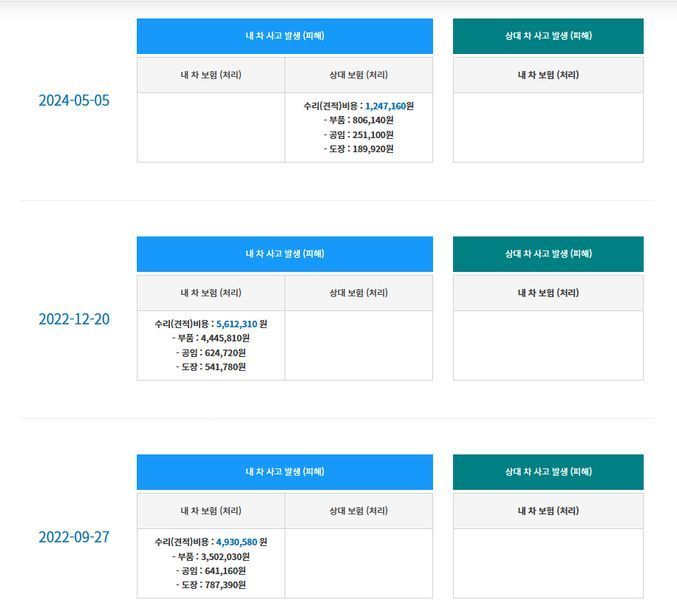Click 내 차 사고 발생 header for 2024-05-05
The width and height of the screenshot is (677, 600).
point(285,36)
